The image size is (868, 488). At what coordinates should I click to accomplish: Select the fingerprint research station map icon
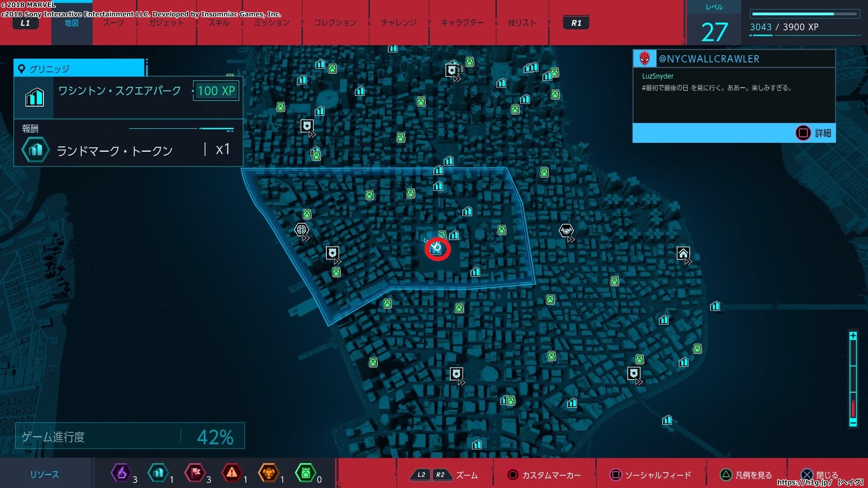[302, 230]
